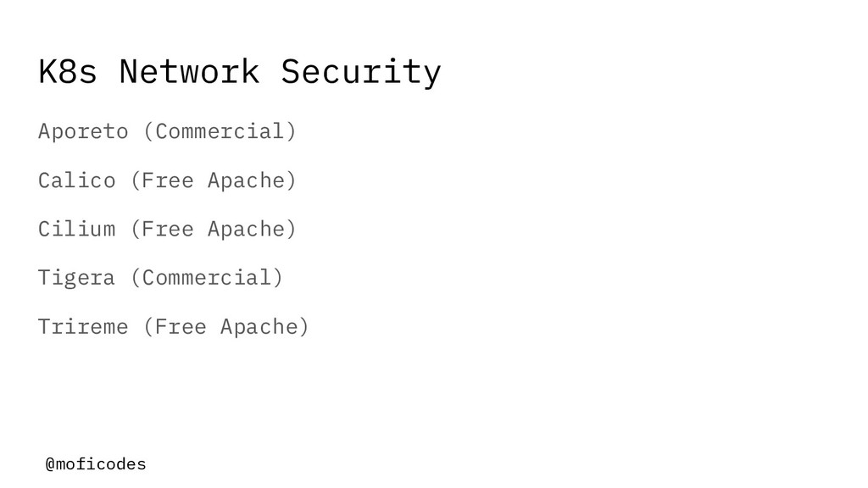Click the word Free on the Calico line
The width and height of the screenshot is (868, 488).
click(x=167, y=180)
